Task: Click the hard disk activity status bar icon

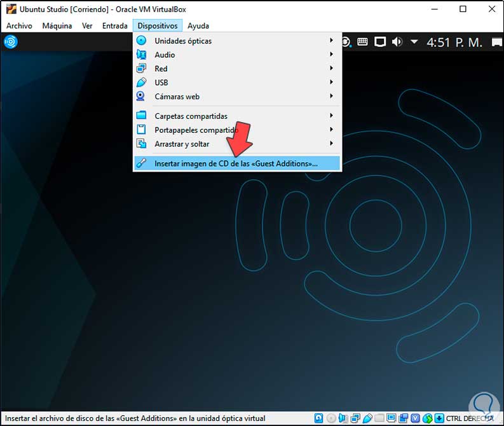Action: point(318,418)
